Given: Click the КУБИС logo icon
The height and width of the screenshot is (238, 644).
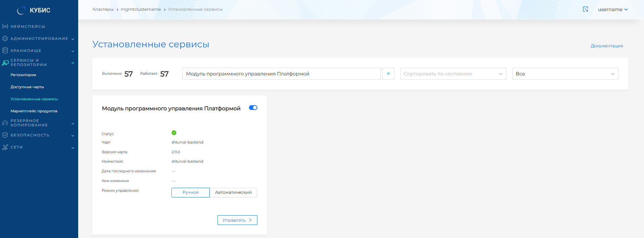Looking at the screenshot, I should point(21,10).
